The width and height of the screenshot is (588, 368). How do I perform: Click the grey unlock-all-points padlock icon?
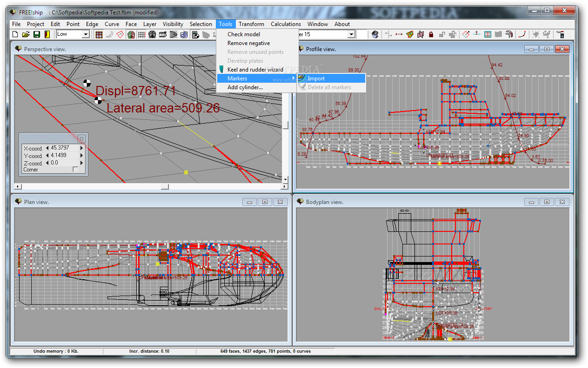point(453,34)
